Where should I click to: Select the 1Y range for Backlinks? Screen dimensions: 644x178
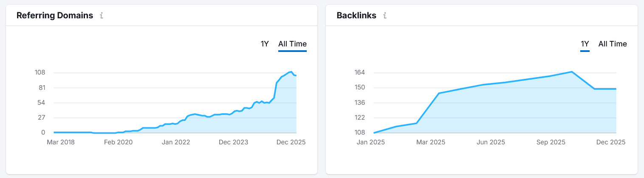pyautogui.click(x=585, y=44)
